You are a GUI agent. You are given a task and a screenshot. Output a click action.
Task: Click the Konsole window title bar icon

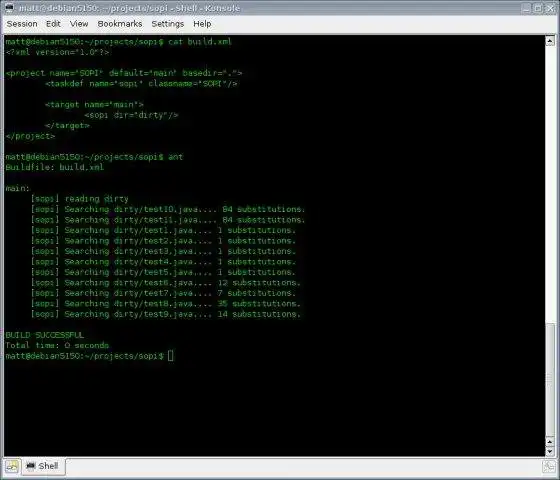coord(9,7)
